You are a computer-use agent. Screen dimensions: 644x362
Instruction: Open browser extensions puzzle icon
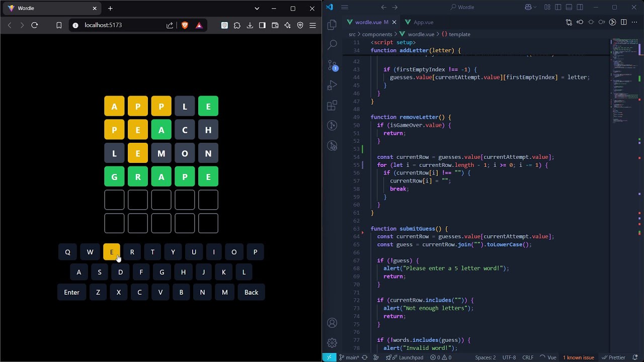237,25
